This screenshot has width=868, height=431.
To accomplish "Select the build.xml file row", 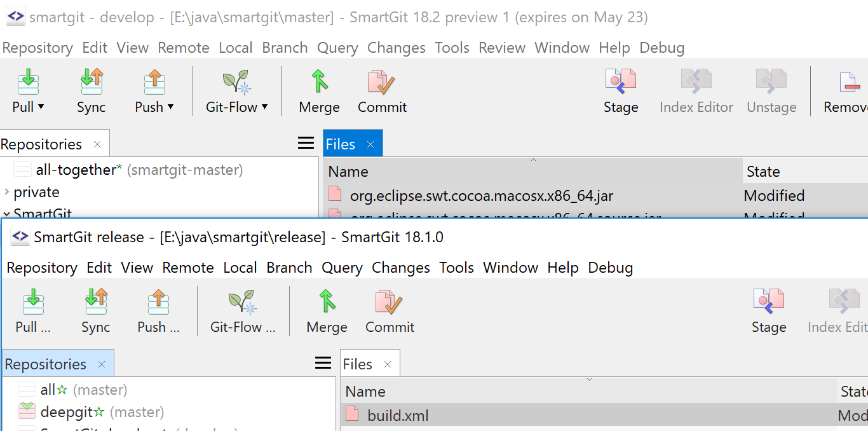I will click(x=604, y=416).
